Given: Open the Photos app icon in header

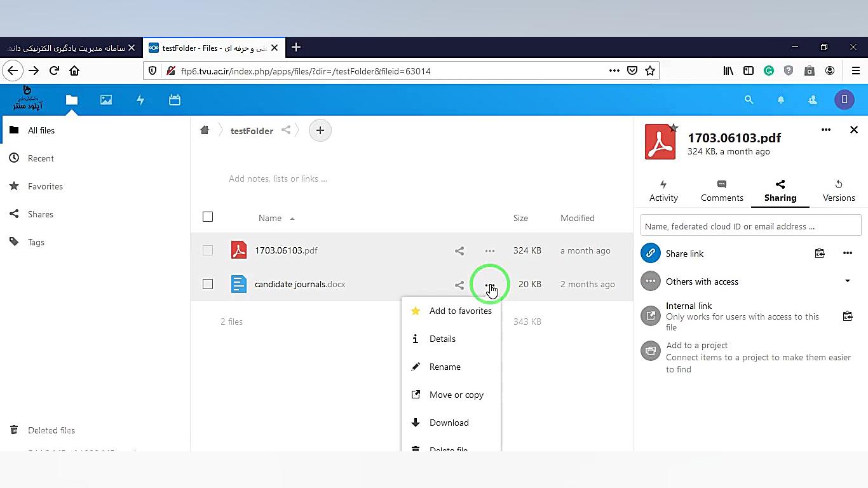Looking at the screenshot, I should coord(106,100).
